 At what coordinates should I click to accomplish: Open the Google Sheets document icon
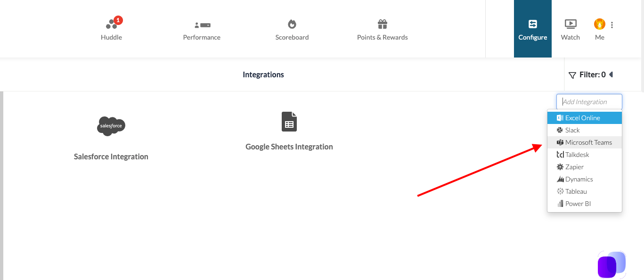(x=289, y=122)
